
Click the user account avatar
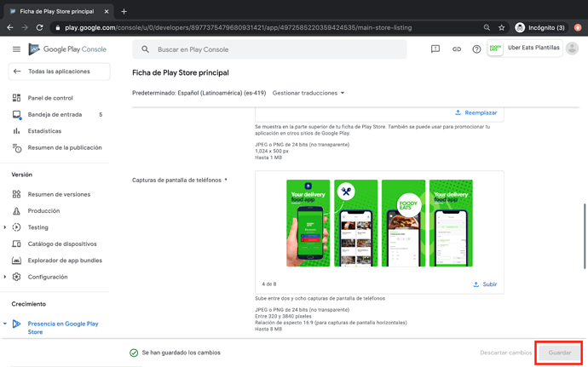click(572, 49)
